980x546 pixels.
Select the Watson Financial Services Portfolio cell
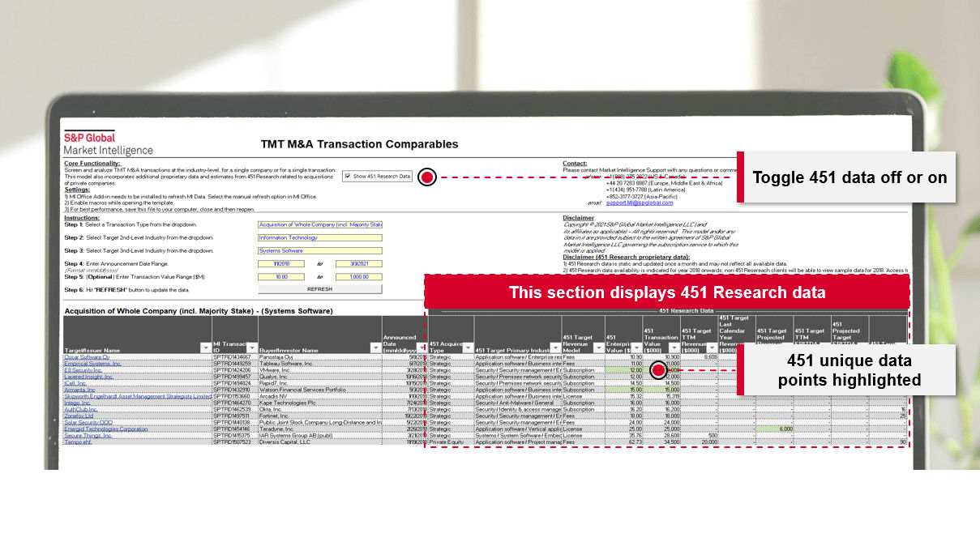tap(320, 390)
